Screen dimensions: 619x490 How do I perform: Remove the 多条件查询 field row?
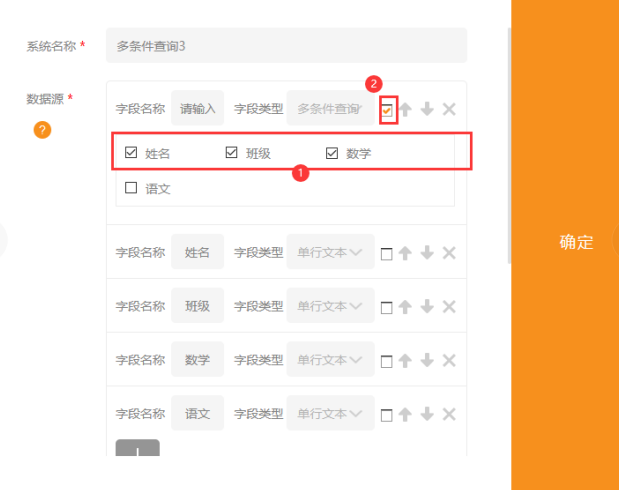tap(449, 109)
